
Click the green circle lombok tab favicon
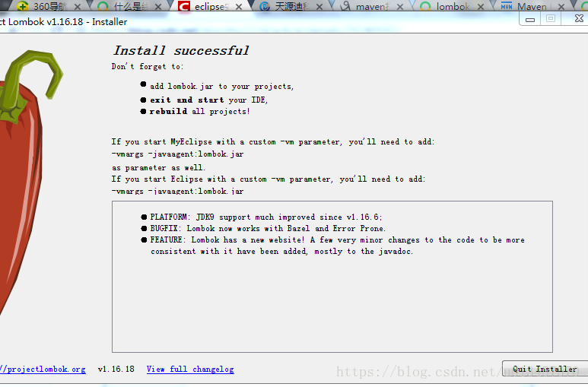click(x=425, y=6)
